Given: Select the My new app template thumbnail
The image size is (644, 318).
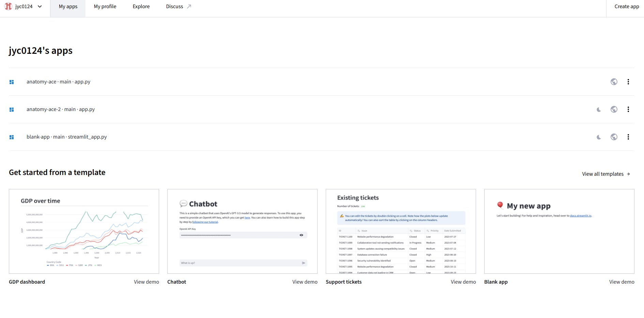Looking at the screenshot, I should click(x=559, y=231).
